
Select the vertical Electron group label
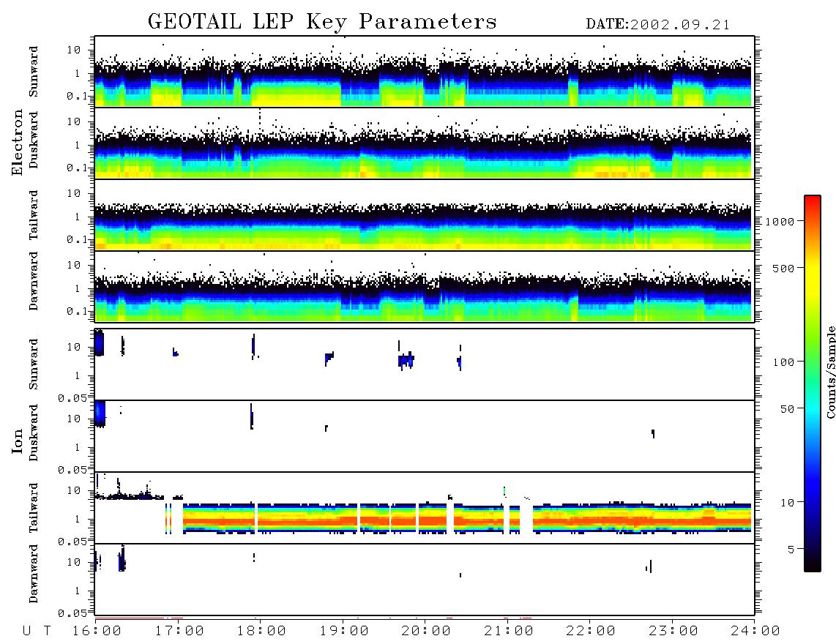(17, 142)
